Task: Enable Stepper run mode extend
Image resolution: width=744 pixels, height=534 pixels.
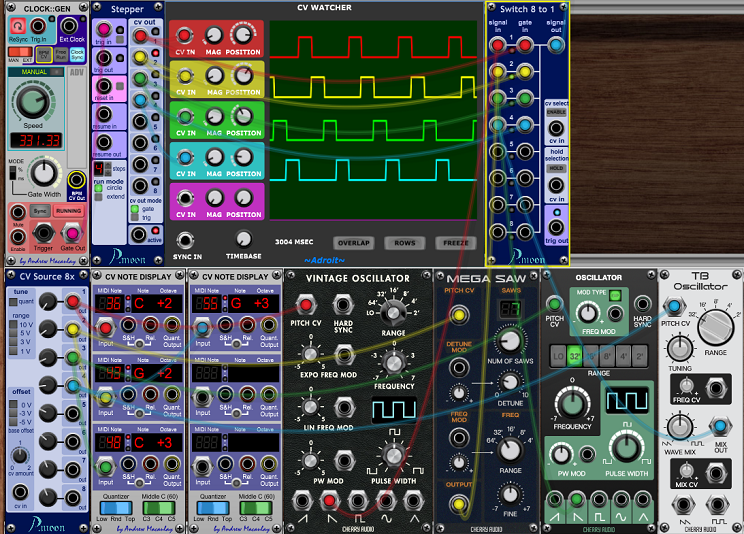Action: 99,197
